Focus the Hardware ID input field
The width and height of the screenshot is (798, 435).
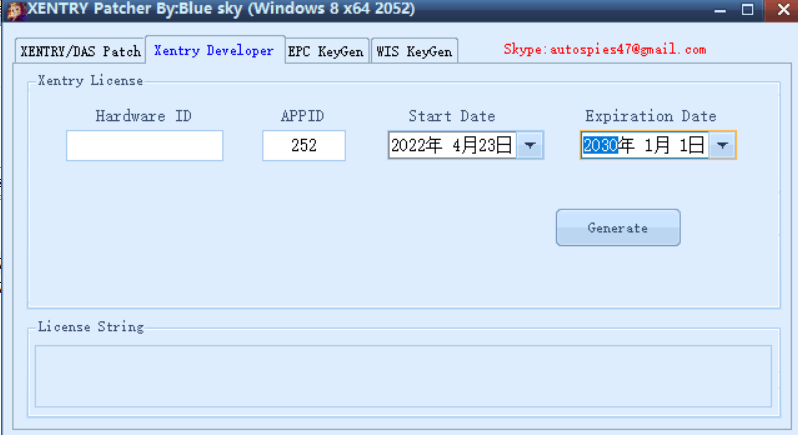[145, 146]
